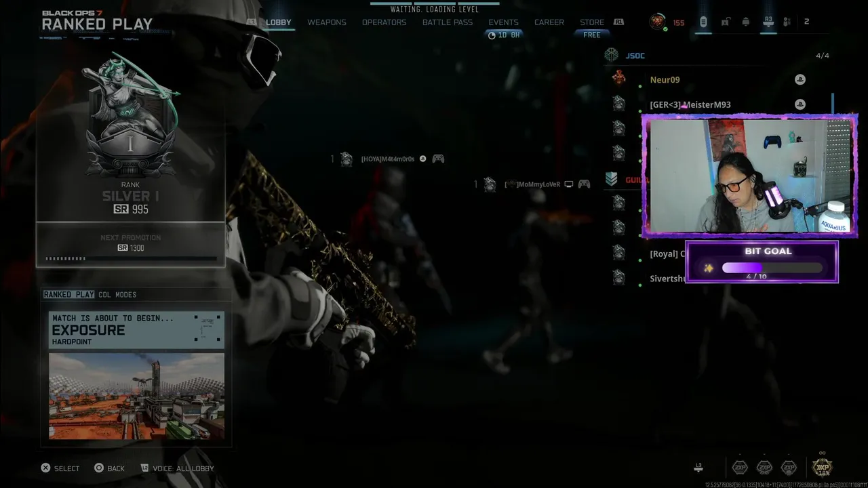This screenshot has width=868, height=488.
Task: Click the JSOC team name
Action: tap(635, 56)
